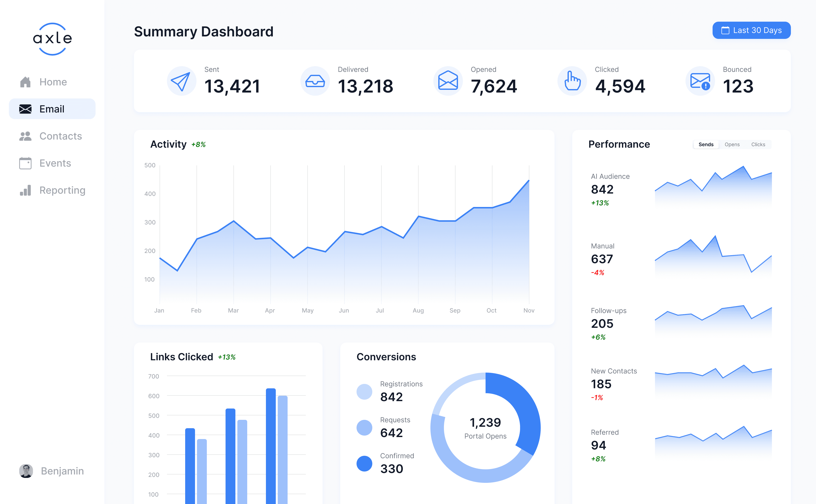816x504 pixels.
Task: Click the axle logo in the sidebar
Action: pyautogui.click(x=52, y=39)
